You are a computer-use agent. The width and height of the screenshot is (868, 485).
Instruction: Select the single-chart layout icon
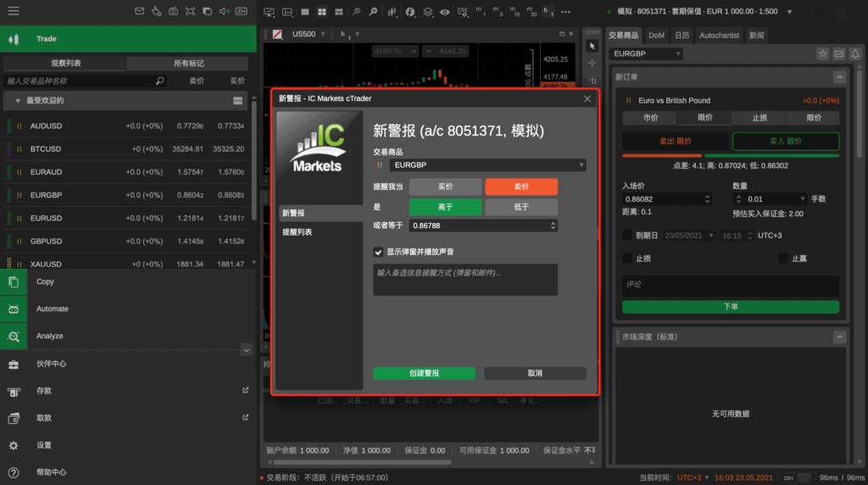(305, 12)
